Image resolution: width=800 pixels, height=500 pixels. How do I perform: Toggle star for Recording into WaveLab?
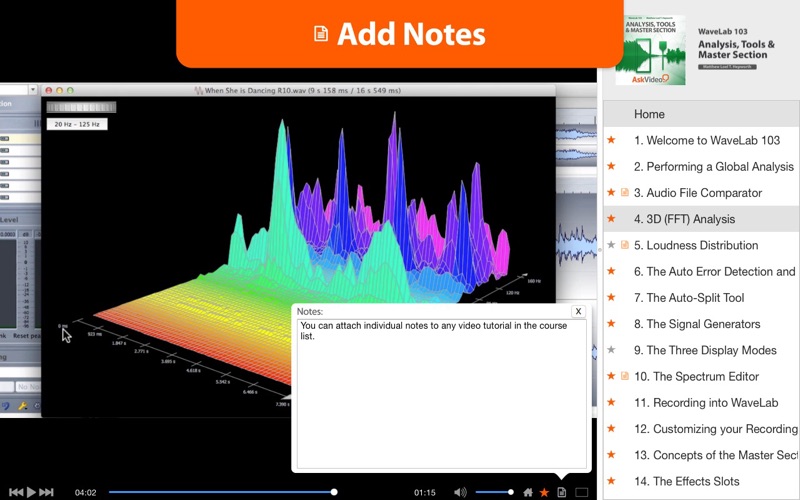[x=611, y=402]
